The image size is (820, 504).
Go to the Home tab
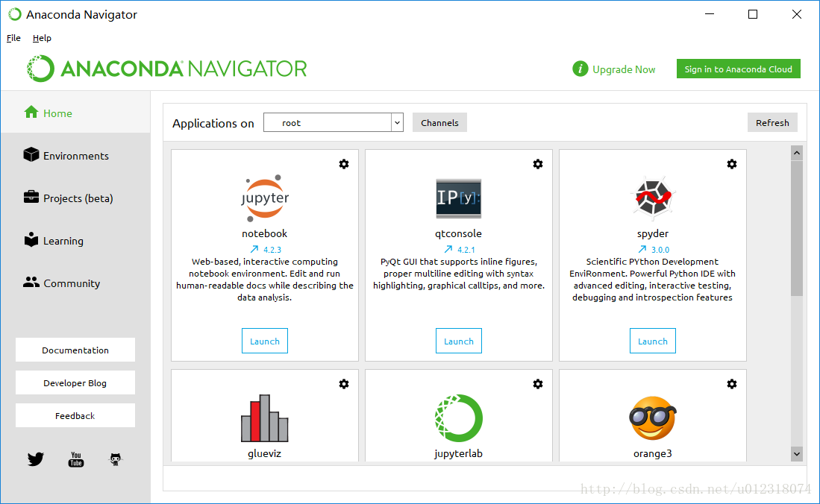pyautogui.click(x=76, y=113)
